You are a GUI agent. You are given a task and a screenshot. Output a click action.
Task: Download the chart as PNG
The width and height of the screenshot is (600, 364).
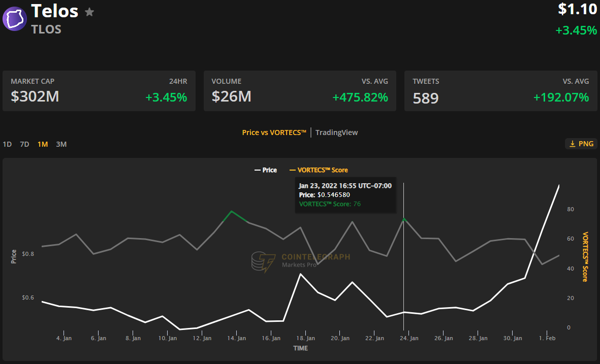(581, 144)
